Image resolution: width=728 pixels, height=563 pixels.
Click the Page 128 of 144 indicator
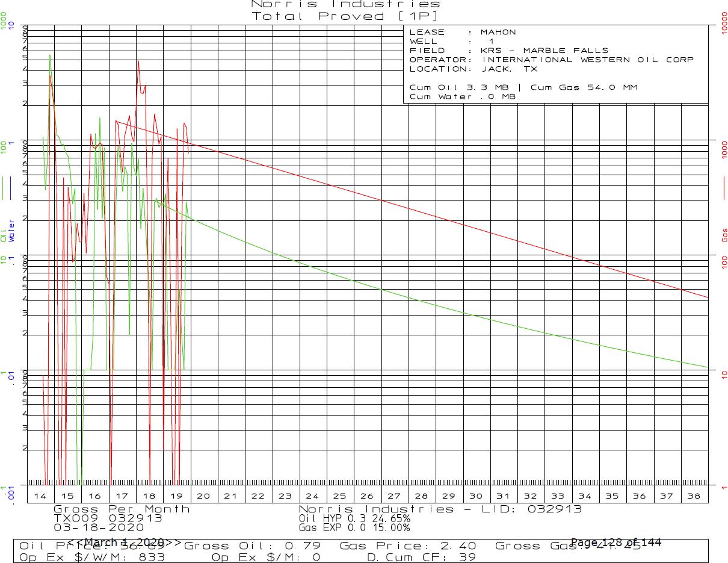[615, 543]
